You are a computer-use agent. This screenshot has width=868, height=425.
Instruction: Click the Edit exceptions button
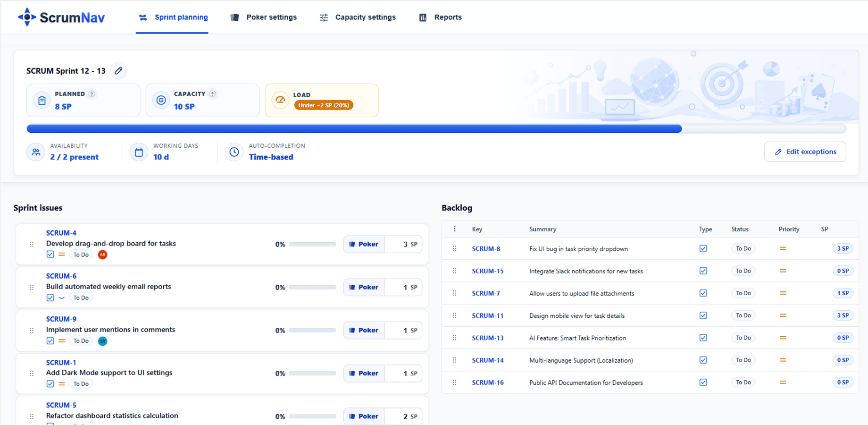[805, 152]
